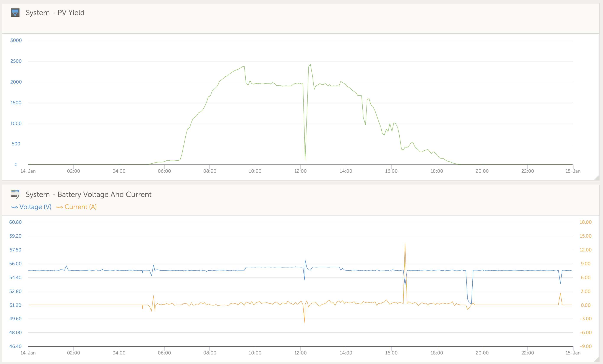Viewport: 603px width, 364px height.
Task: Click the 56.00 voltage axis label
Action: pos(15,264)
